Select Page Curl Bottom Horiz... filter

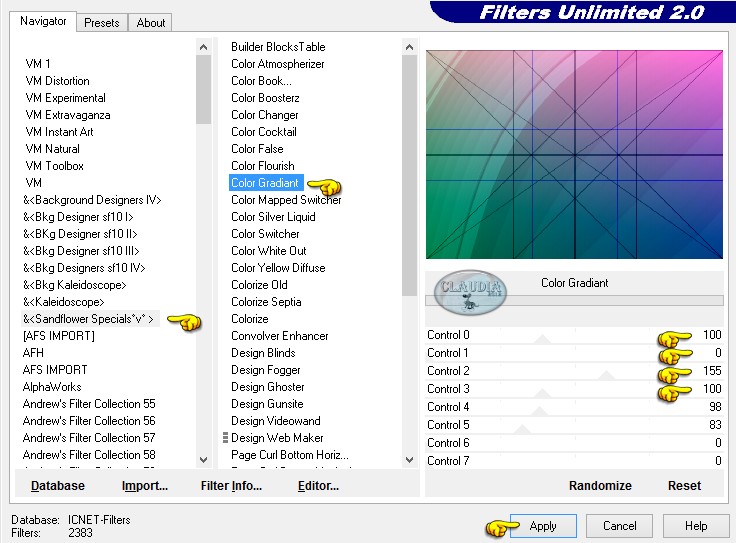(x=290, y=454)
